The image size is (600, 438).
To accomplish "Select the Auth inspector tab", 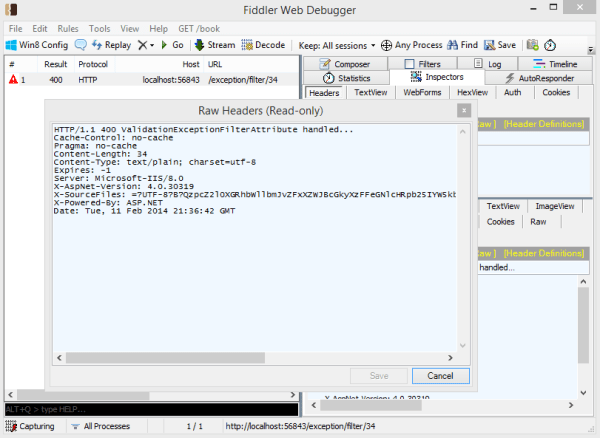I will point(512,93).
